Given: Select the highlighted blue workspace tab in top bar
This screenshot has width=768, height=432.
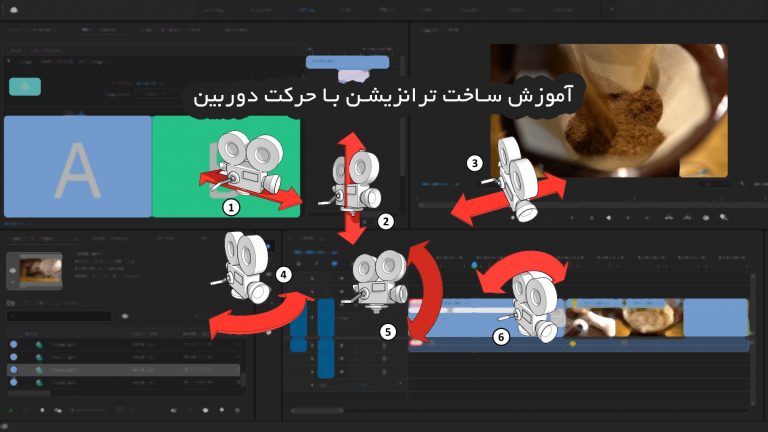Looking at the screenshot, I should click(x=307, y=9).
